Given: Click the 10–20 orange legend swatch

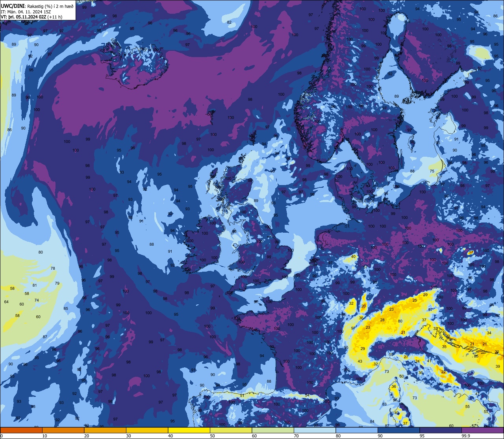Looking at the screenshot, I should pyautogui.click(x=63, y=430).
